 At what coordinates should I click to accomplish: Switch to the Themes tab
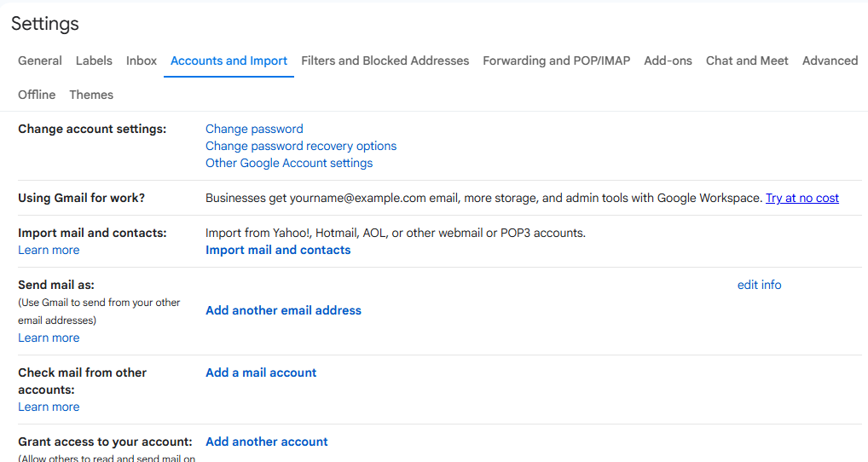point(91,95)
